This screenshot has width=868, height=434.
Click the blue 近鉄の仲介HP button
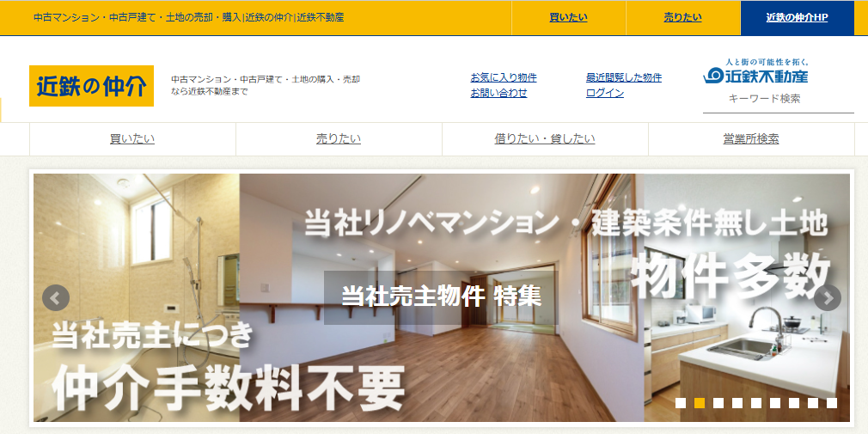coord(797,17)
